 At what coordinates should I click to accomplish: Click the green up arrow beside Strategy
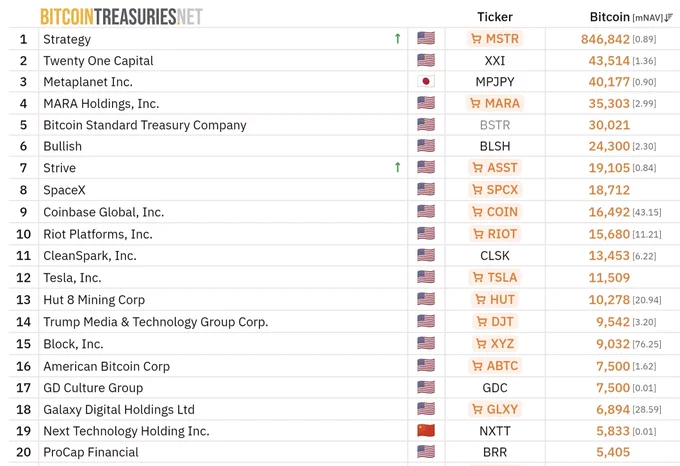coord(397,39)
